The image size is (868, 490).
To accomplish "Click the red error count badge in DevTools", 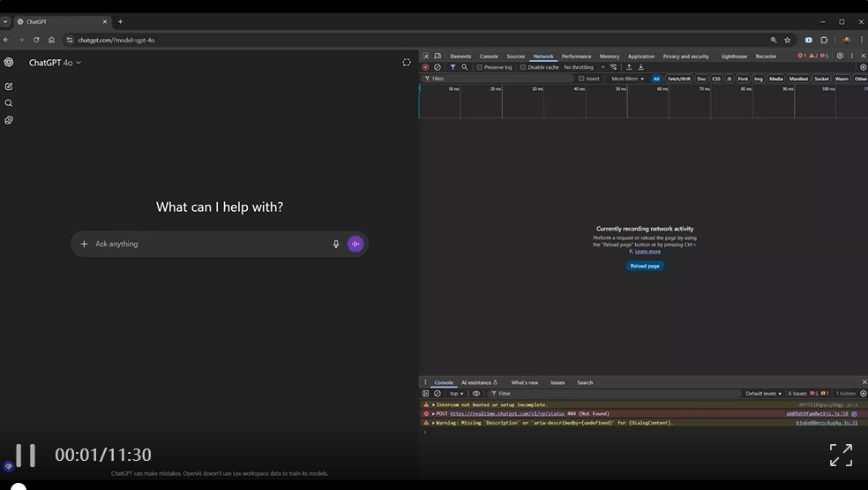I will 802,56.
